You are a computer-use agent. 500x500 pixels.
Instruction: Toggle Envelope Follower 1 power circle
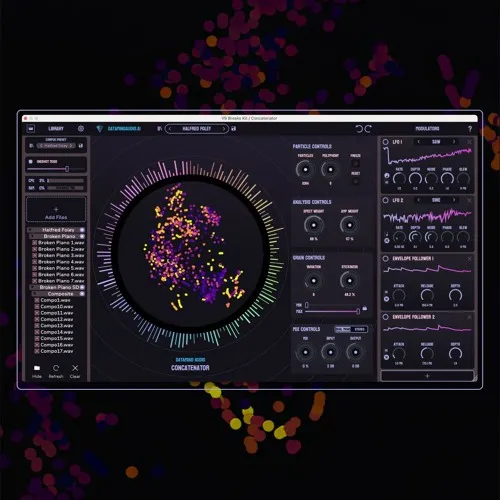click(x=385, y=259)
